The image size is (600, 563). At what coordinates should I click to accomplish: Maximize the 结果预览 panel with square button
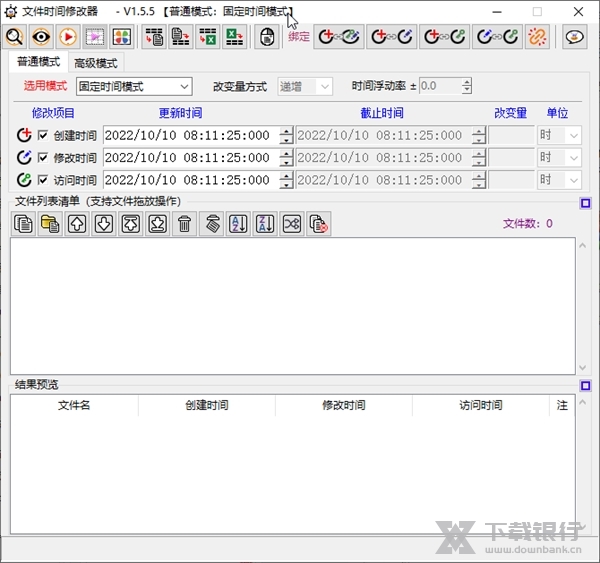pyautogui.click(x=585, y=385)
